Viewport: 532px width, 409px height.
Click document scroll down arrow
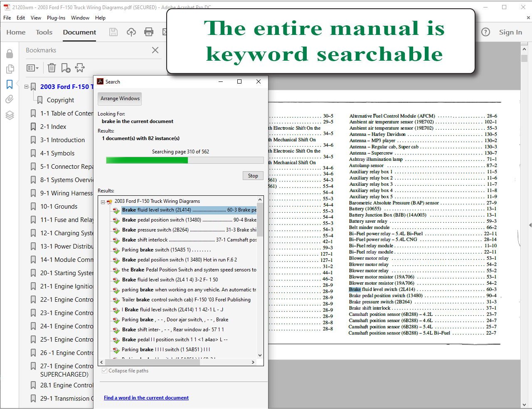point(525,404)
